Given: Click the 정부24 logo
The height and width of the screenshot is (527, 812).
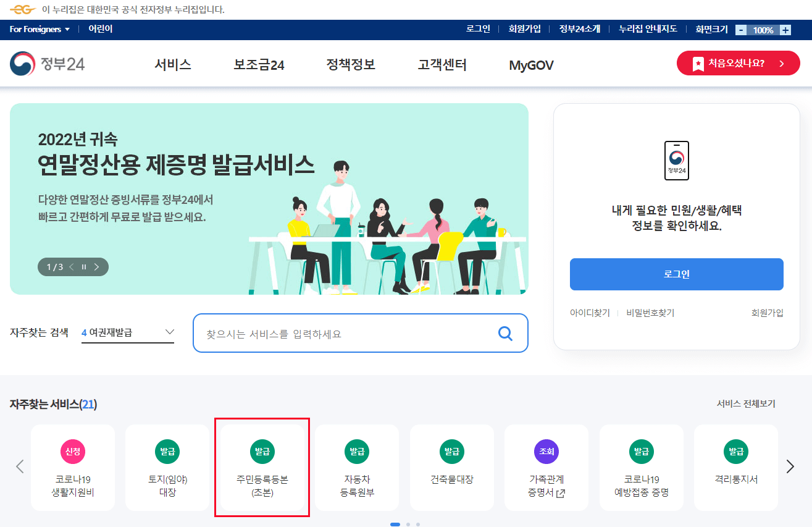Looking at the screenshot, I should 47,64.
